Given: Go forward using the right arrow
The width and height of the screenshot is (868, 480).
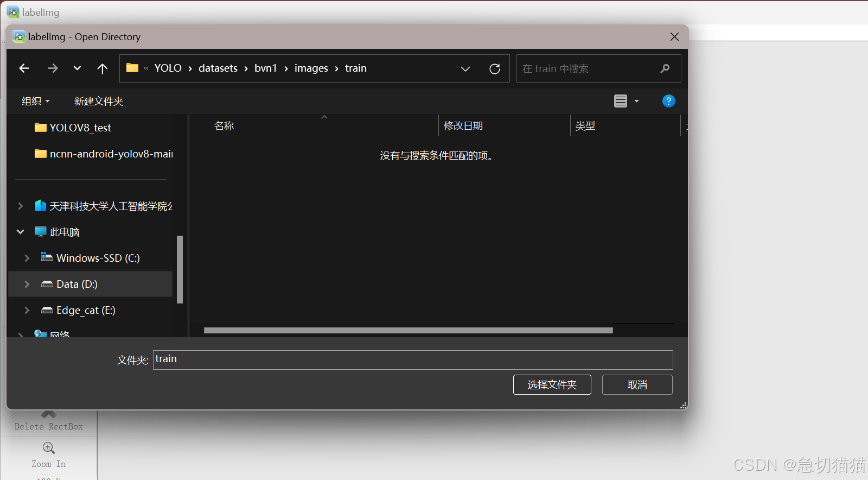Looking at the screenshot, I should point(53,68).
